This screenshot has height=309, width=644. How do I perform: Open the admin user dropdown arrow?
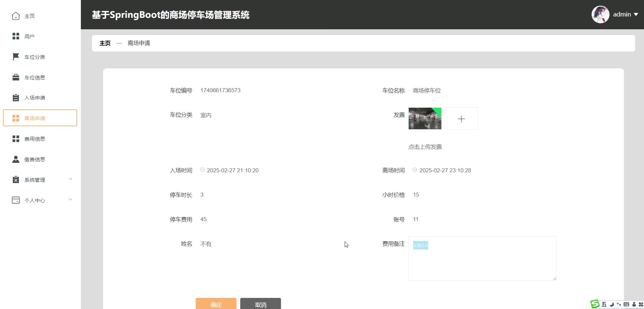click(x=636, y=14)
